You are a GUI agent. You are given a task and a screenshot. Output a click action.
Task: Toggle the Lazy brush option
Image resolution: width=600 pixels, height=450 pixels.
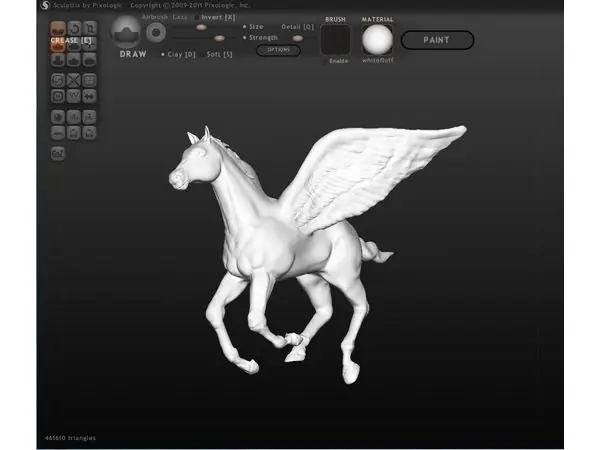point(180,17)
